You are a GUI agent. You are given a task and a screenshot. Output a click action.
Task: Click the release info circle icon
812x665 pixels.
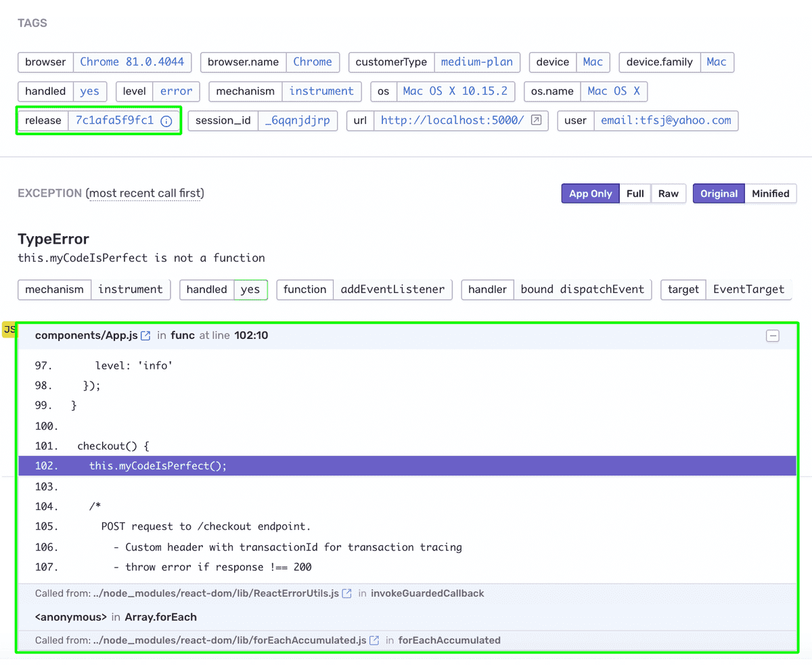coord(166,121)
